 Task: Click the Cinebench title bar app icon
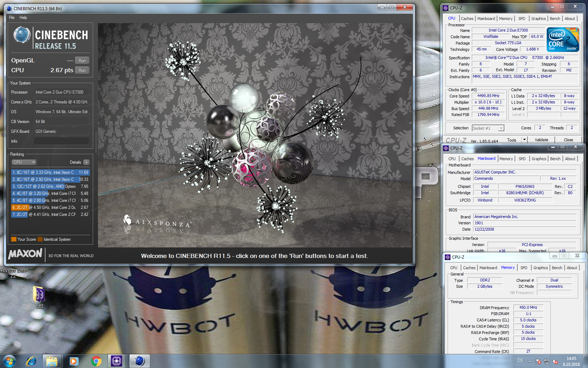[9, 8]
